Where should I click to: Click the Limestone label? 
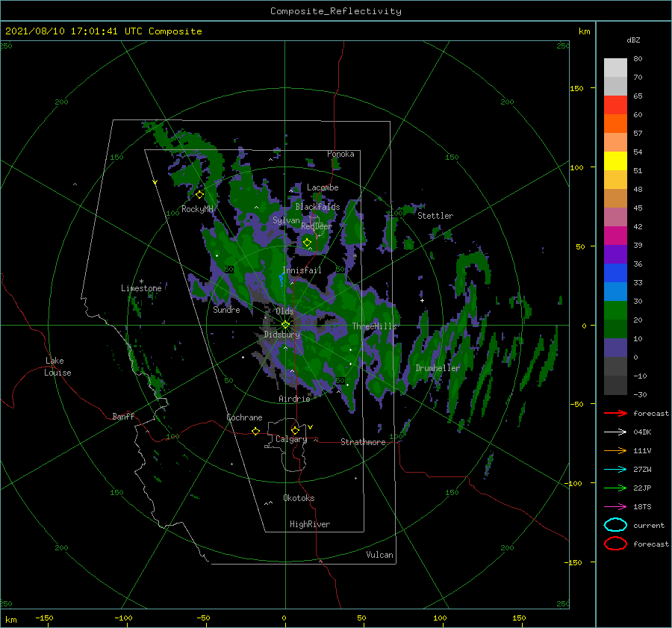(141, 288)
